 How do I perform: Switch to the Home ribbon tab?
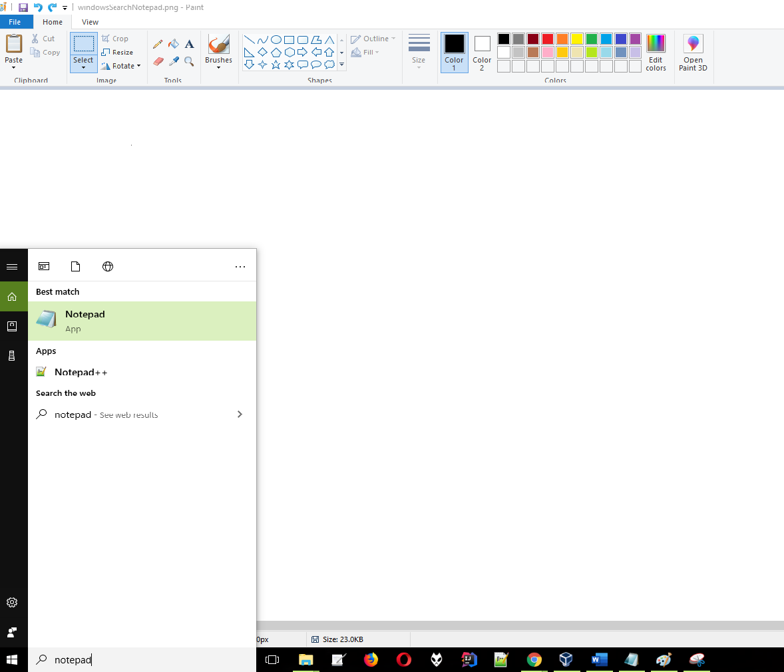point(53,22)
